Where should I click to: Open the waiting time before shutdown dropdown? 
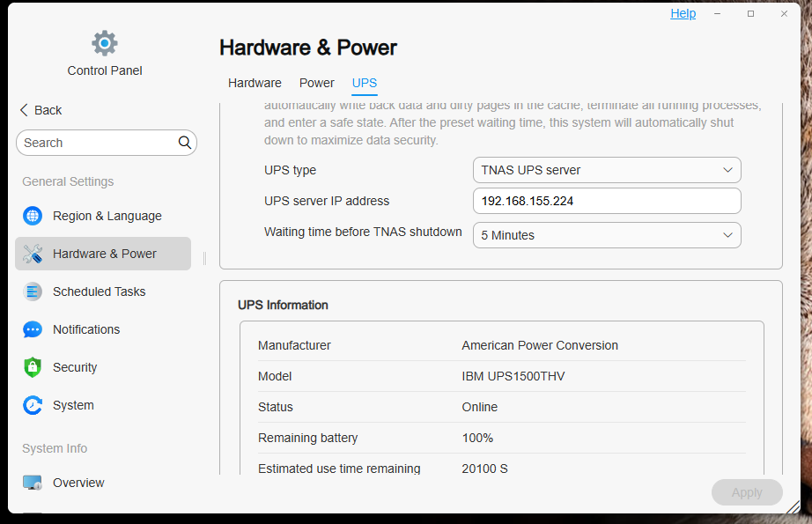point(607,235)
